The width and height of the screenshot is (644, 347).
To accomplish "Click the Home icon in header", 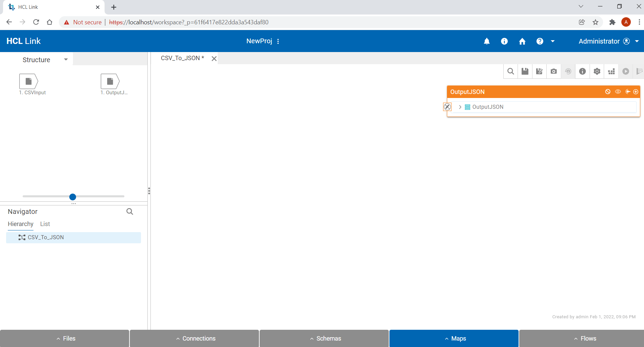I will click(x=522, y=41).
